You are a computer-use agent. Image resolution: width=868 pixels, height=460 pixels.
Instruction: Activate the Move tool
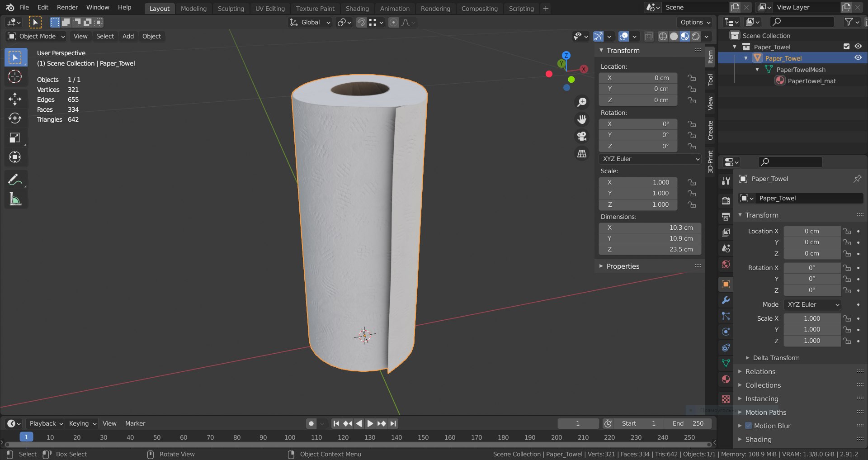(15, 99)
